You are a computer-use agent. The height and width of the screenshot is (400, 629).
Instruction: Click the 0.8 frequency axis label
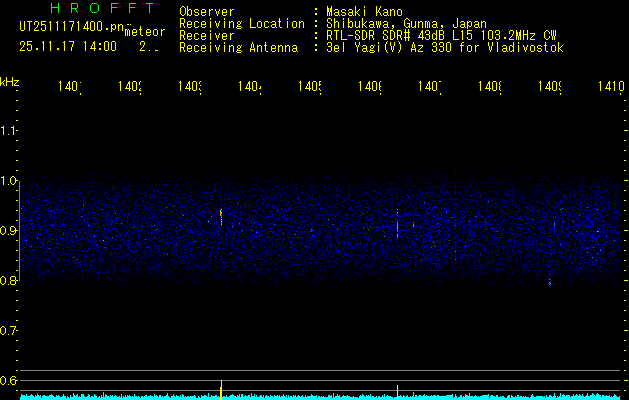tap(9, 281)
